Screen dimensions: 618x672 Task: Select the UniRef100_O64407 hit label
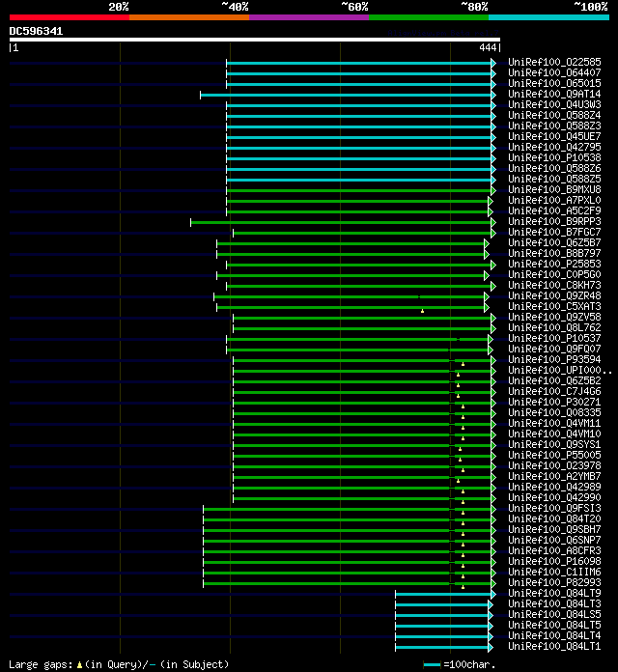click(x=554, y=72)
